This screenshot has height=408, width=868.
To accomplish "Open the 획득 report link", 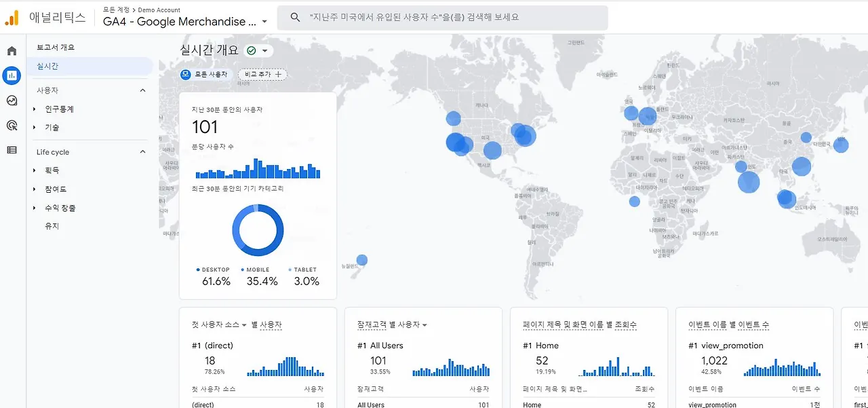I will pos(52,170).
